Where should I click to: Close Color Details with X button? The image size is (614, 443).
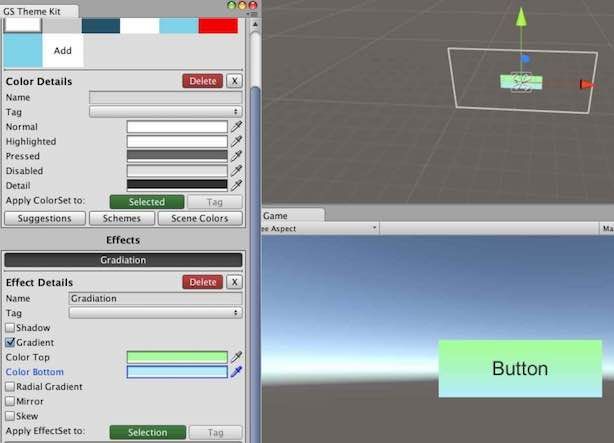[x=234, y=81]
